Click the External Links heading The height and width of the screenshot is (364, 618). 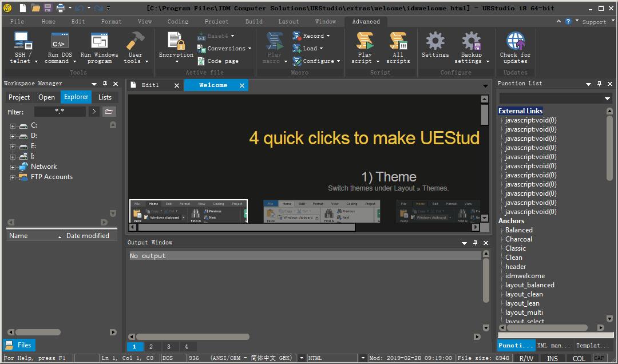(x=520, y=111)
